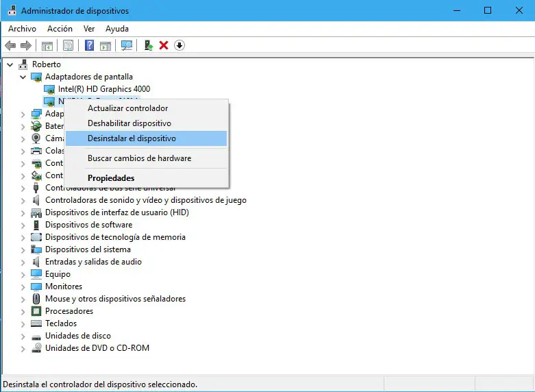The image size is (535, 392).
Task: Click the scan for hardware changes monitor icon
Action: pyautogui.click(x=127, y=45)
